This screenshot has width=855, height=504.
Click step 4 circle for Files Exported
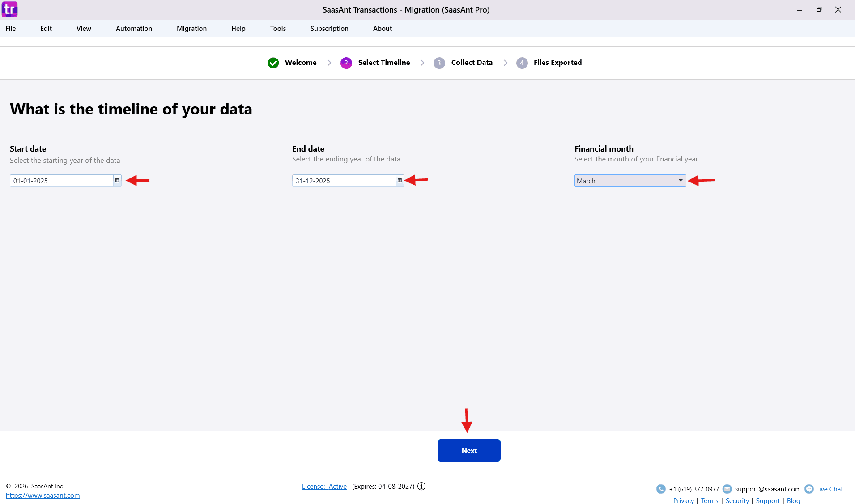click(x=522, y=63)
